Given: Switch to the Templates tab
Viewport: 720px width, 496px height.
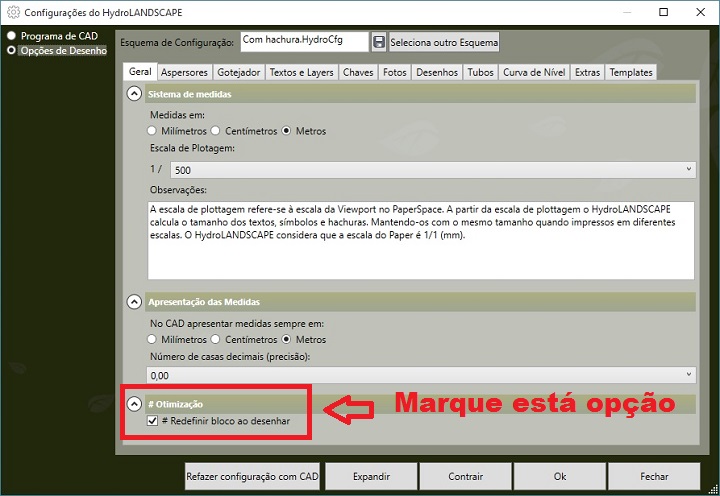Looking at the screenshot, I should tap(631, 73).
